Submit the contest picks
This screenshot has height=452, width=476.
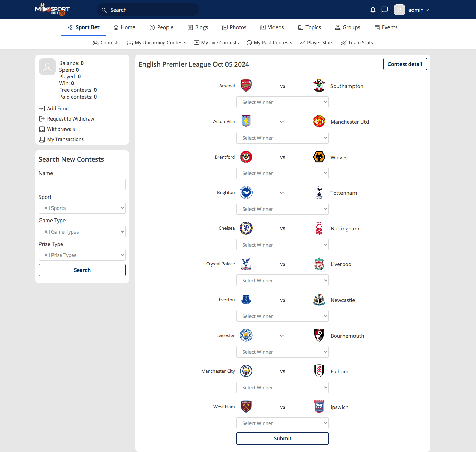coord(282,438)
